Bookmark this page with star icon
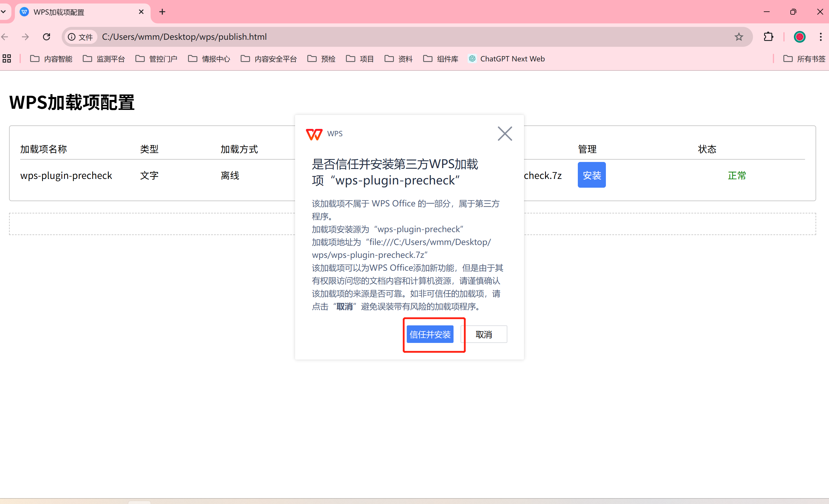The width and height of the screenshot is (829, 504). (738, 37)
